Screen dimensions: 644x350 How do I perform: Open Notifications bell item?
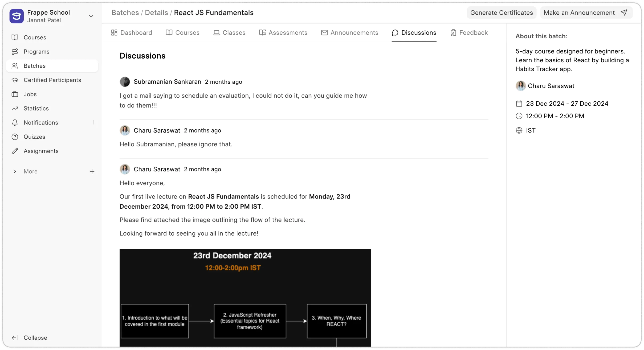pos(41,122)
